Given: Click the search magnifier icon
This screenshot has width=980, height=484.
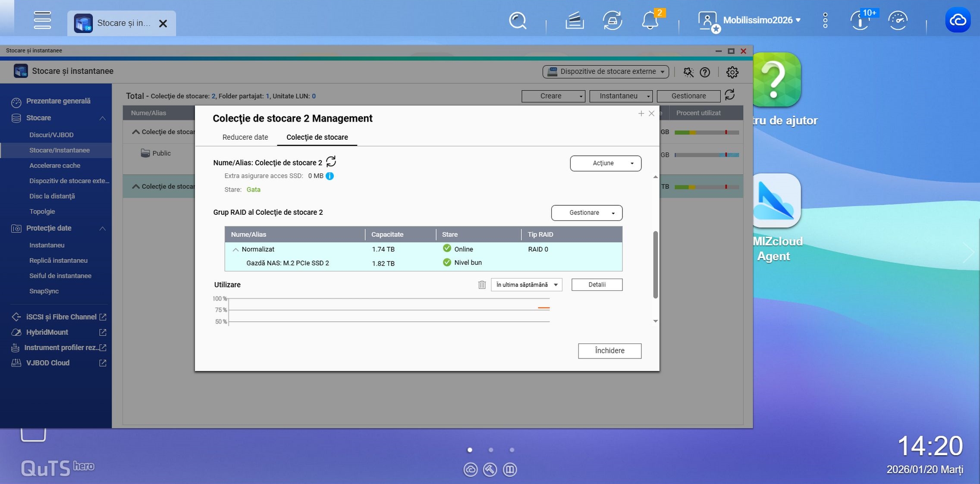Looking at the screenshot, I should [517, 20].
